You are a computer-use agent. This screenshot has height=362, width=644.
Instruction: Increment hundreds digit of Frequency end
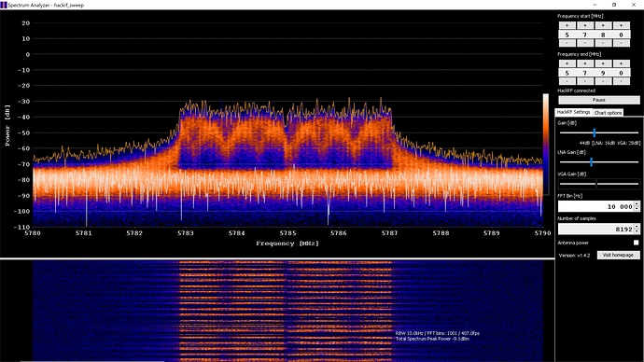[585, 63]
